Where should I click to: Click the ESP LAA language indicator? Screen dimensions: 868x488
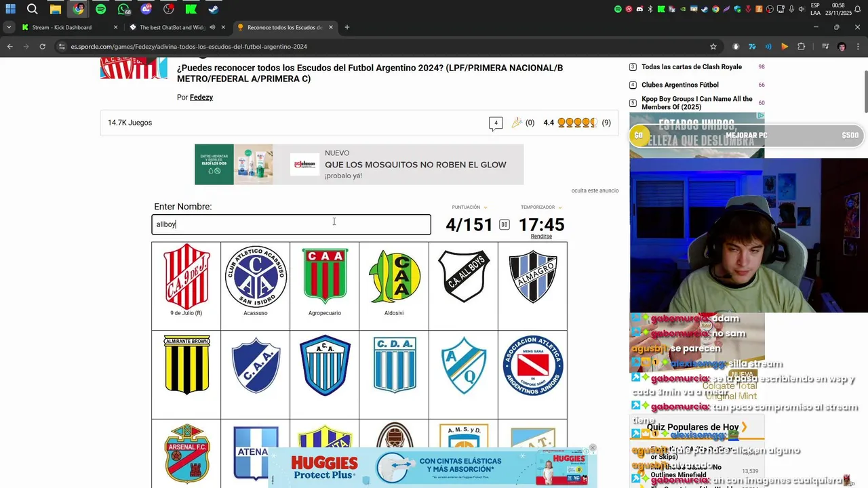pyautogui.click(x=815, y=9)
